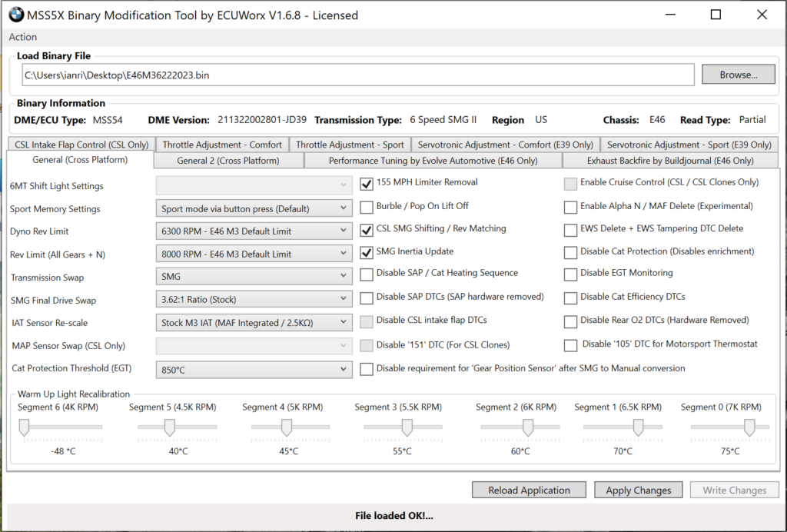Minimize the MSS5X tool window

click(670, 15)
